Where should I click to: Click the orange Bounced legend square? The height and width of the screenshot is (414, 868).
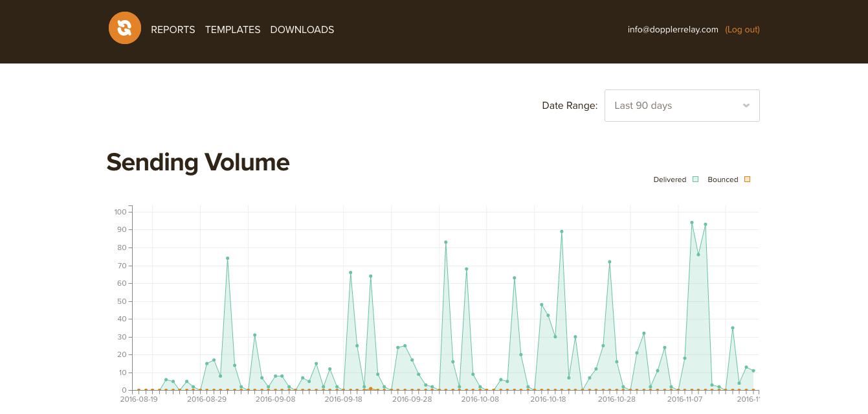click(748, 179)
